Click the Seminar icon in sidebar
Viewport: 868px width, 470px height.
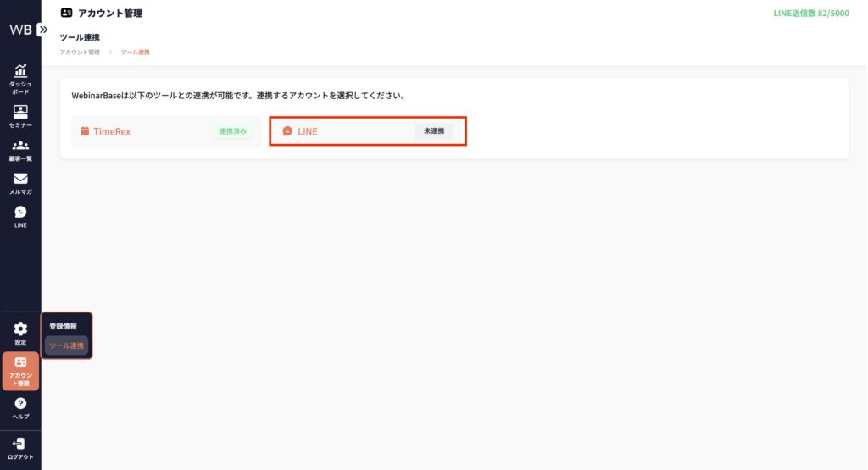(20, 111)
